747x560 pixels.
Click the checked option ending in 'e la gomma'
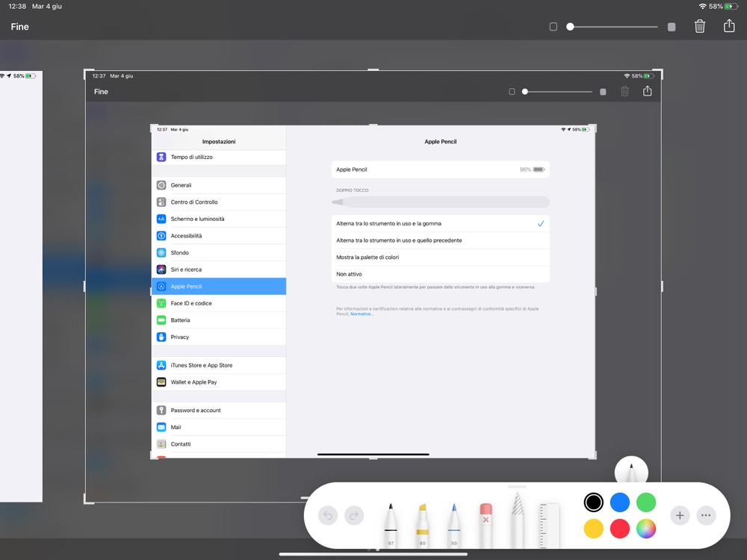click(x=441, y=223)
